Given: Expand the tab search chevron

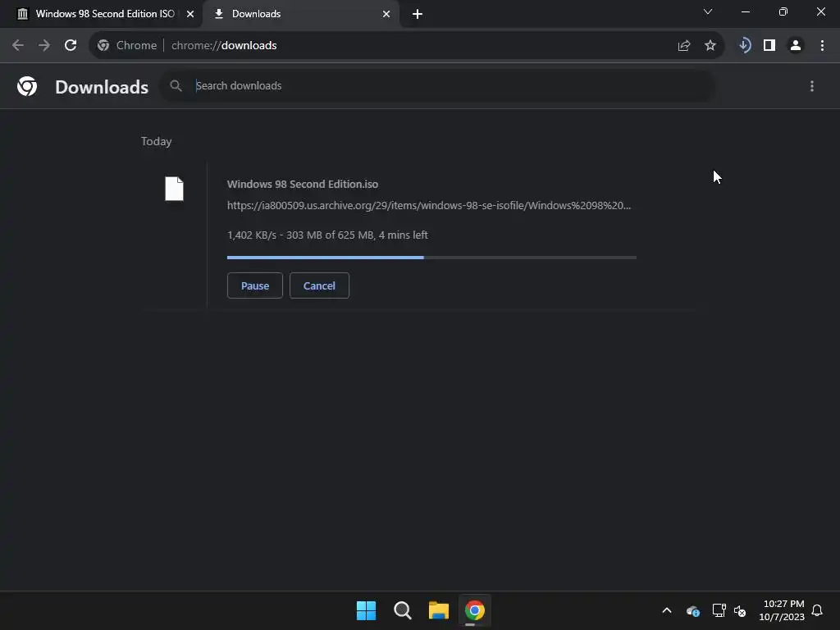Looking at the screenshot, I should (x=708, y=11).
